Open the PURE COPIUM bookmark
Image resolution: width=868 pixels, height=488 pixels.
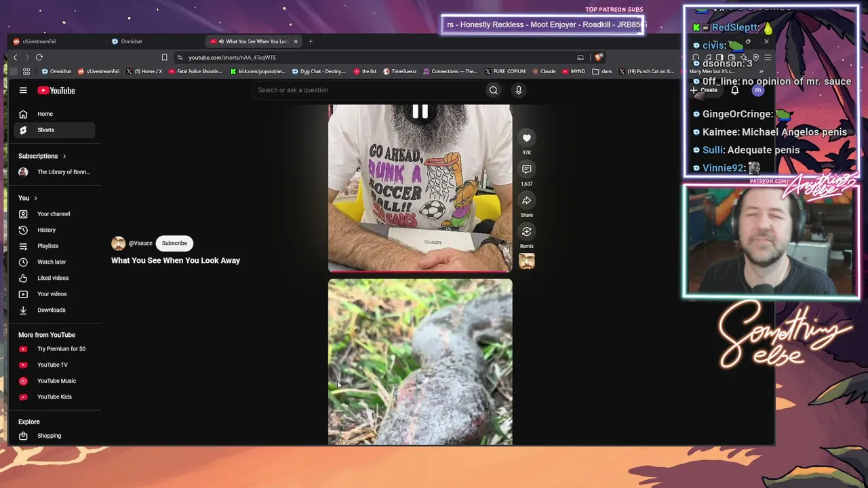pos(505,71)
